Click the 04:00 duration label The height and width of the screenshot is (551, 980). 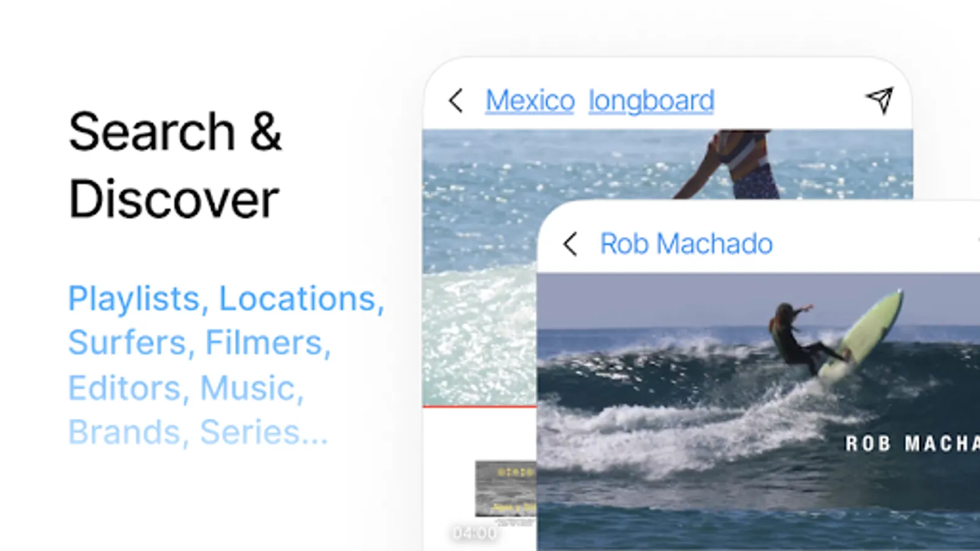click(475, 533)
